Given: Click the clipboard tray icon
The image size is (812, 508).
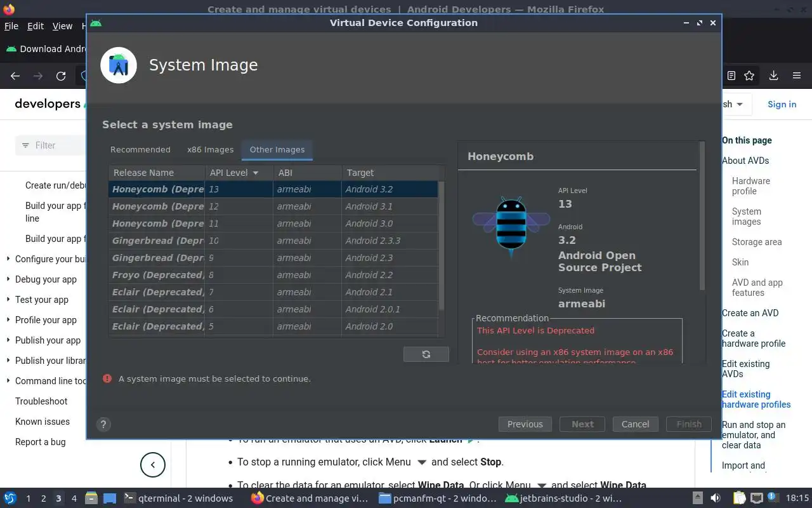Looking at the screenshot, I should pos(739,498).
